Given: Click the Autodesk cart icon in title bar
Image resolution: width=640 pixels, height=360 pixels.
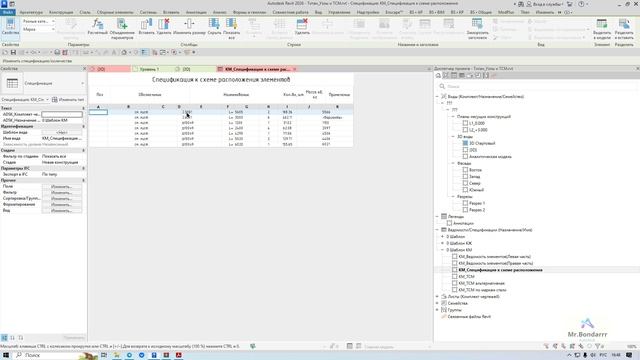Looking at the screenshot, I should click(569, 4).
